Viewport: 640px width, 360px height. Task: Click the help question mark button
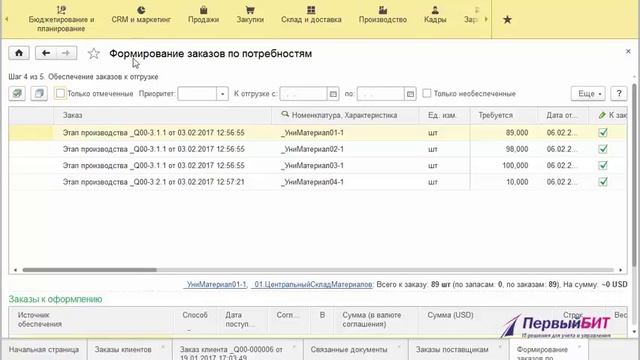tap(619, 93)
